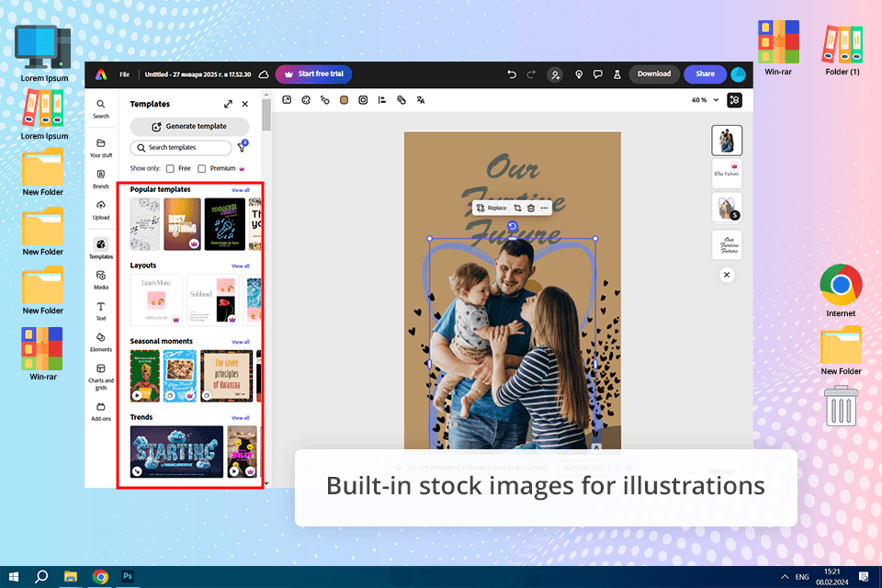882x588 pixels.
Task: Undo the last action
Action: click(x=512, y=74)
